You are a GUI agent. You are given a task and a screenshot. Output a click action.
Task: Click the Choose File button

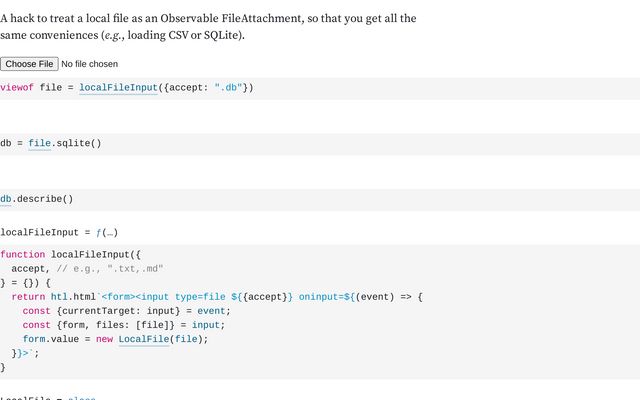pyautogui.click(x=29, y=64)
